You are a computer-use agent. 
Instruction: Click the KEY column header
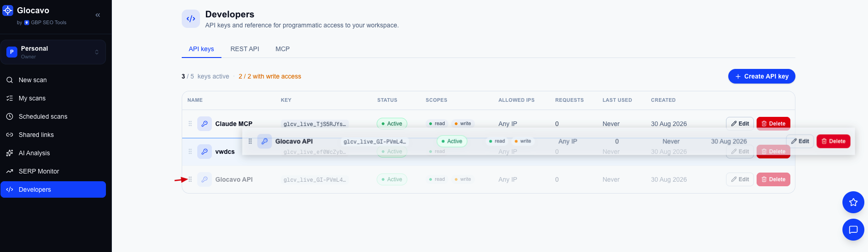click(286, 100)
